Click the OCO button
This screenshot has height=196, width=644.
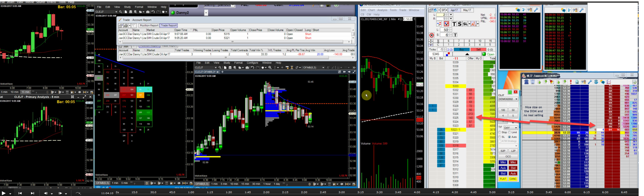508,156
